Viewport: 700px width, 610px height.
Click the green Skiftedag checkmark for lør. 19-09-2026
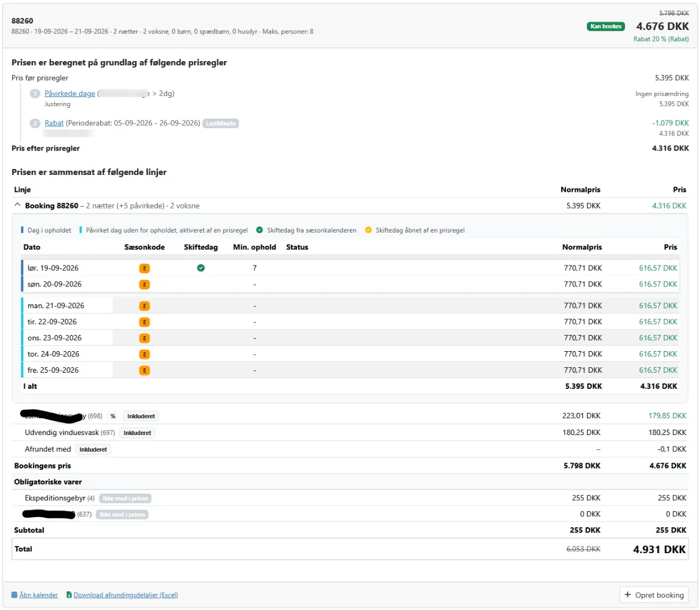(x=201, y=268)
